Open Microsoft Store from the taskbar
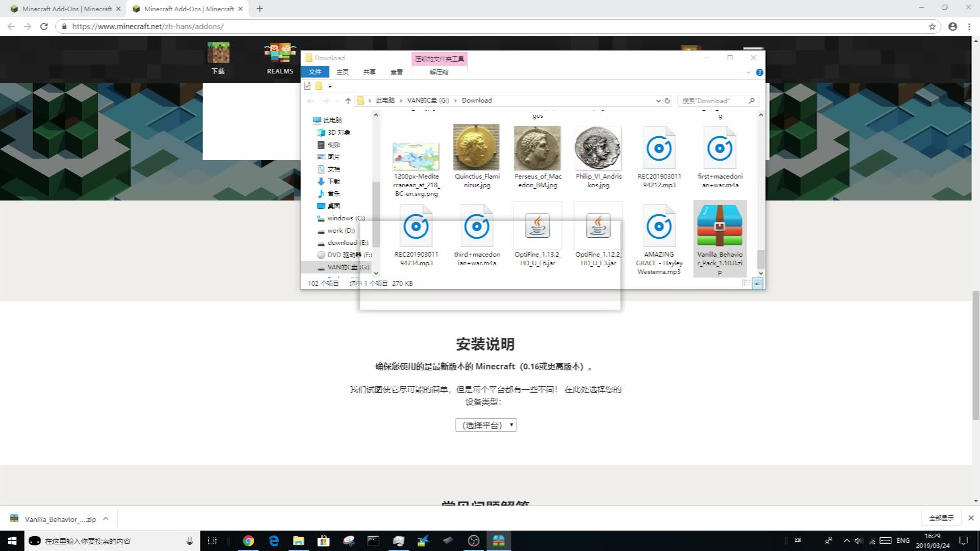This screenshot has height=551, width=980. (324, 540)
